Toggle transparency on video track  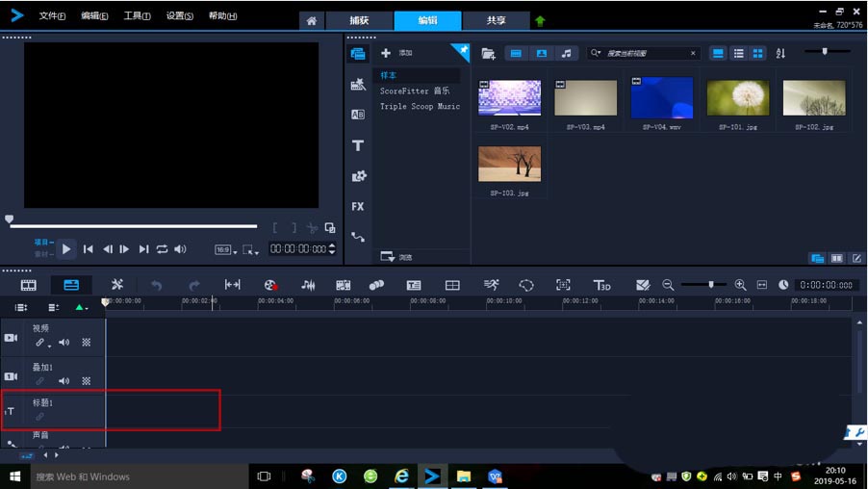(87, 343)
